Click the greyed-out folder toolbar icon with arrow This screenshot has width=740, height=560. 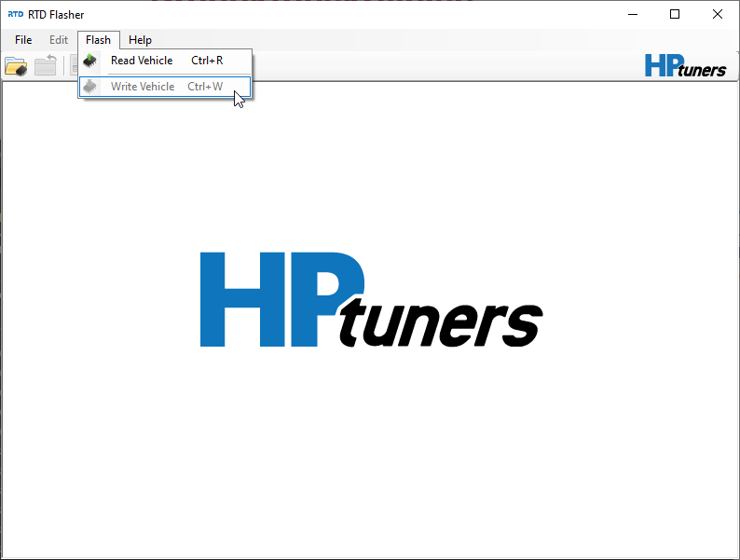click(46, 66)
